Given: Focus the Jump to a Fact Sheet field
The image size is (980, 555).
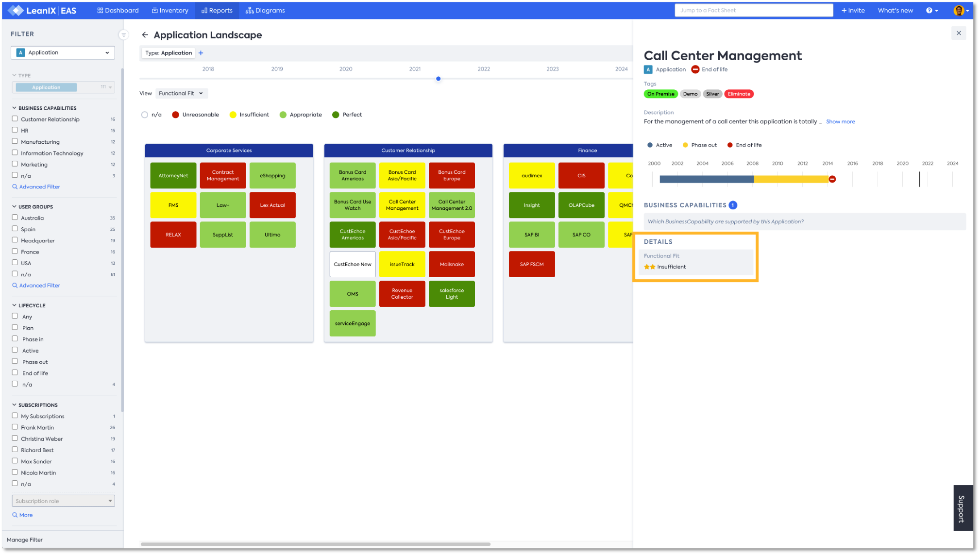Looking at the screenshot, I should (x=753, y=10).
